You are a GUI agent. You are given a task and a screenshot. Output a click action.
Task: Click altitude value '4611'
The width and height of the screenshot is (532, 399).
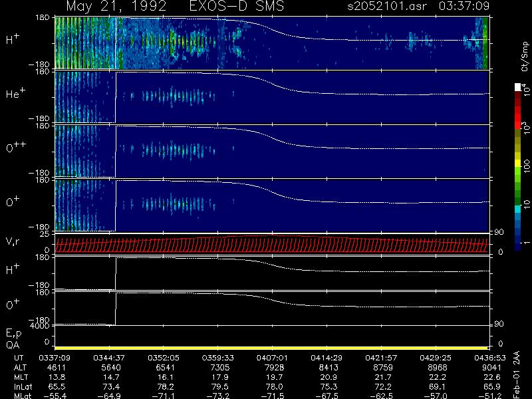[57, 368]
